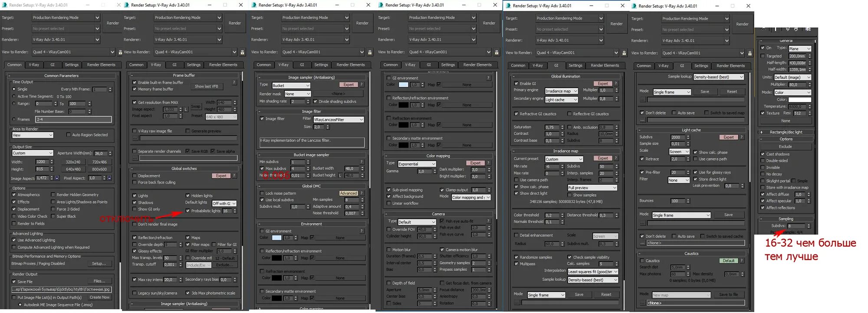Select the Single time output radio button
This screenshot has height=313, width=868.
point(14,89)
